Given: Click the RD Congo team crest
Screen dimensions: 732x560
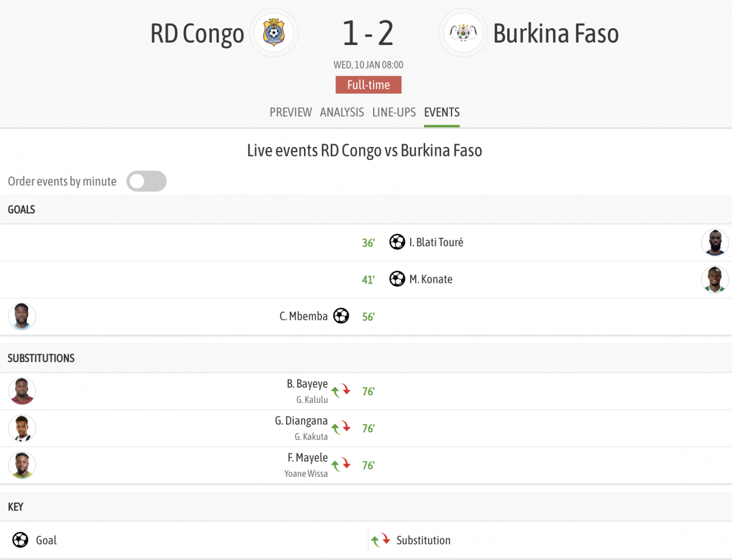Looking at the screenshot, I should pos(274,33).
